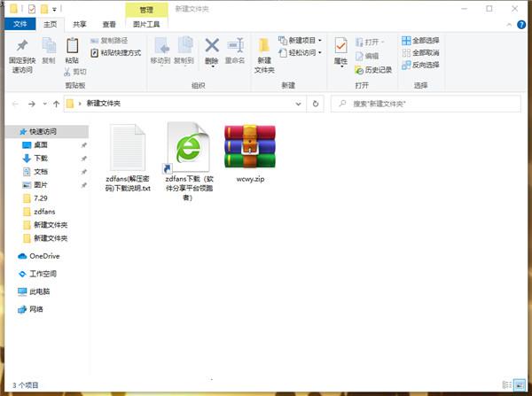Switch to the Home tab

coord(51,24)
